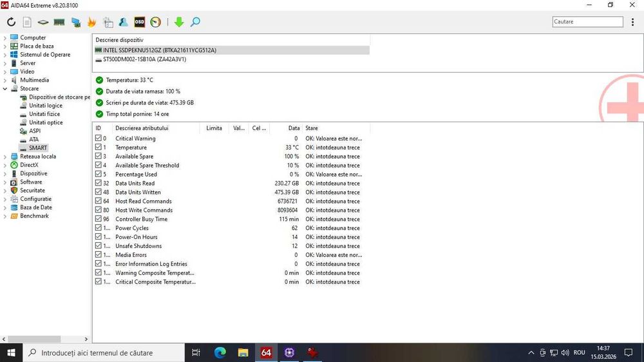Click the Multimedia speaker icon
644x362 pixels.
point(14,80)
